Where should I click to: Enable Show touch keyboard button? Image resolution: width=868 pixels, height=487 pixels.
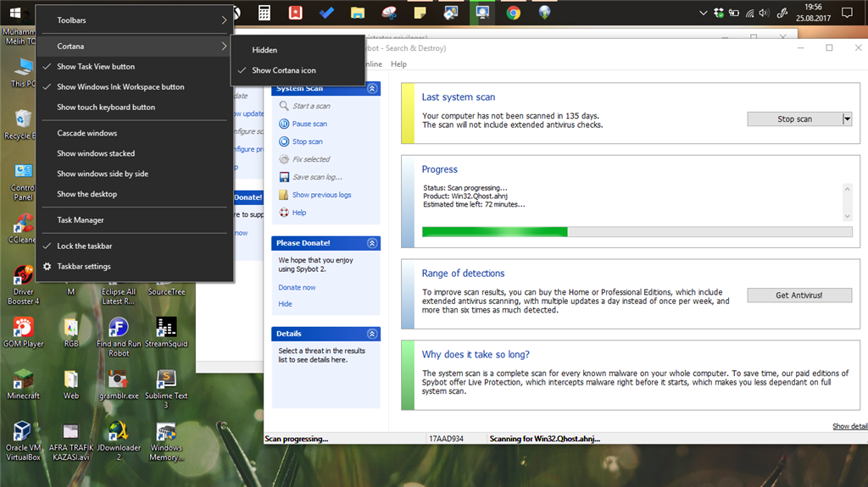[x=135, y=108]
